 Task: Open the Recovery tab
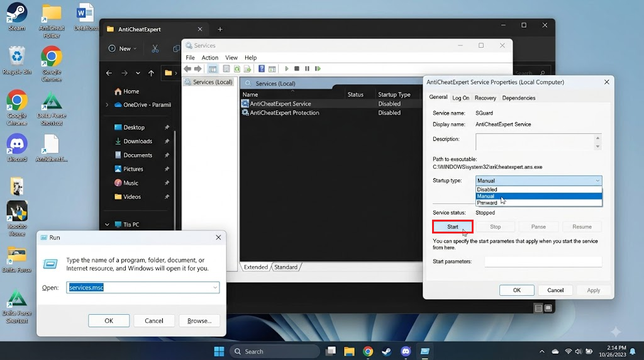[485, 98]
